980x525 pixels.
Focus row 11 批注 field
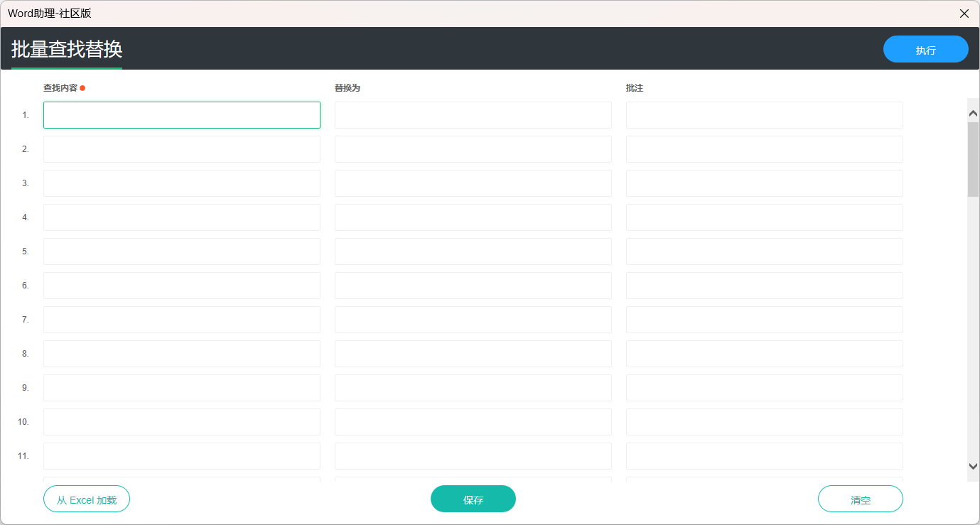[765, 456]
